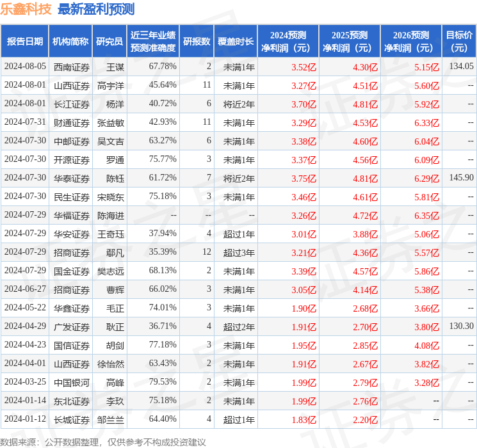Viewport: 477px width, 448px height.
Task: Select the 华鑫证券 institution cell
Action: point(72,308)
